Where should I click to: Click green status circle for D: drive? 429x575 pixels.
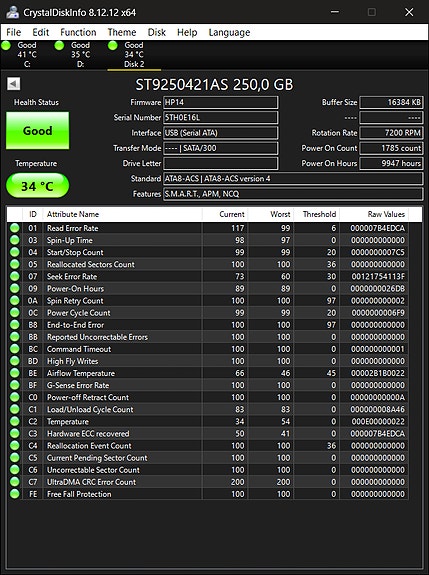[x=59, y=45]
